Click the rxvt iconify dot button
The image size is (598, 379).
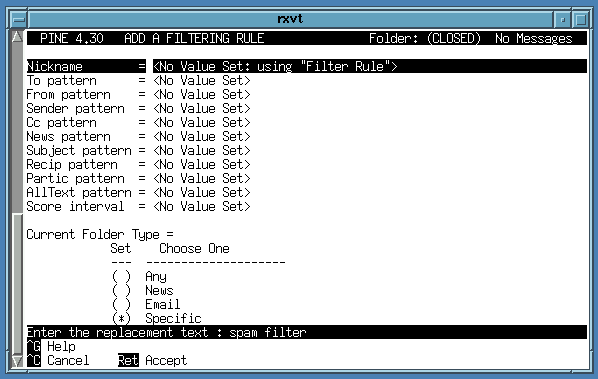tap(563, 19)
